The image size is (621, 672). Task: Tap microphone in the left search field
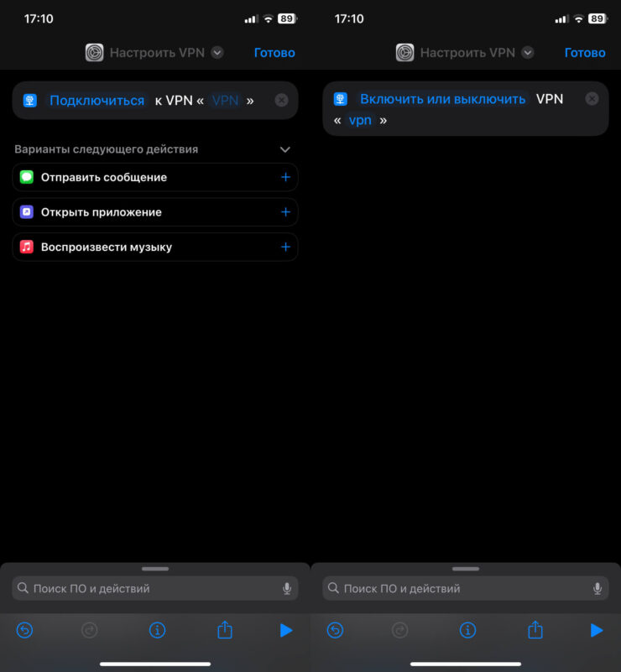click(287, 589)
